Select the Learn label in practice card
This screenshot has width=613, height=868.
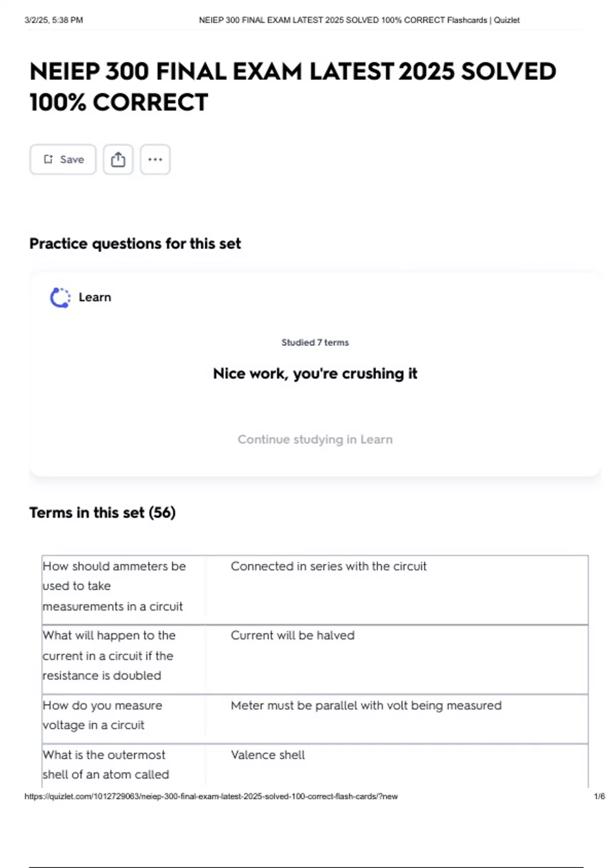[95, 297]
